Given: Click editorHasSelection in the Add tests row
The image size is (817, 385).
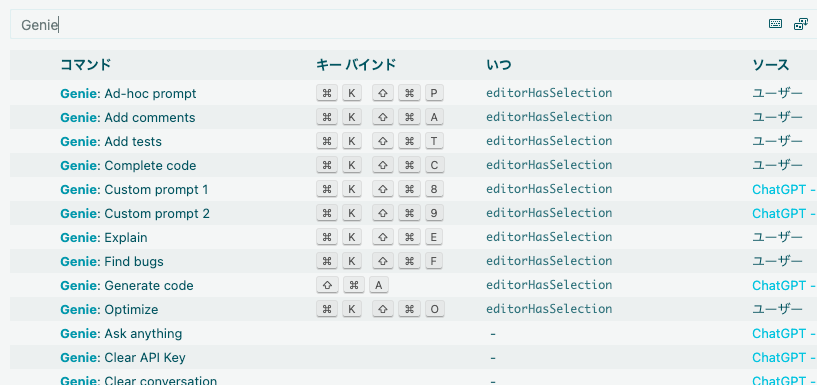Looking at the screenshot, I should tap(549, 141).
